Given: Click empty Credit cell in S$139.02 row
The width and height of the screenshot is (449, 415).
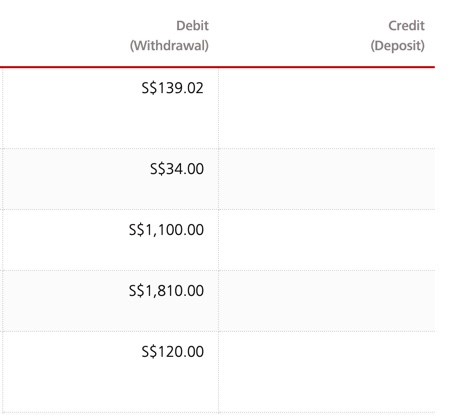Looking at the screenshot, I should click(327, 108).
